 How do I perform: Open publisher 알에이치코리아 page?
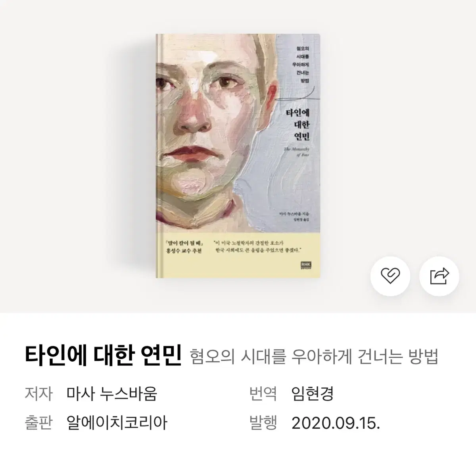117,422
